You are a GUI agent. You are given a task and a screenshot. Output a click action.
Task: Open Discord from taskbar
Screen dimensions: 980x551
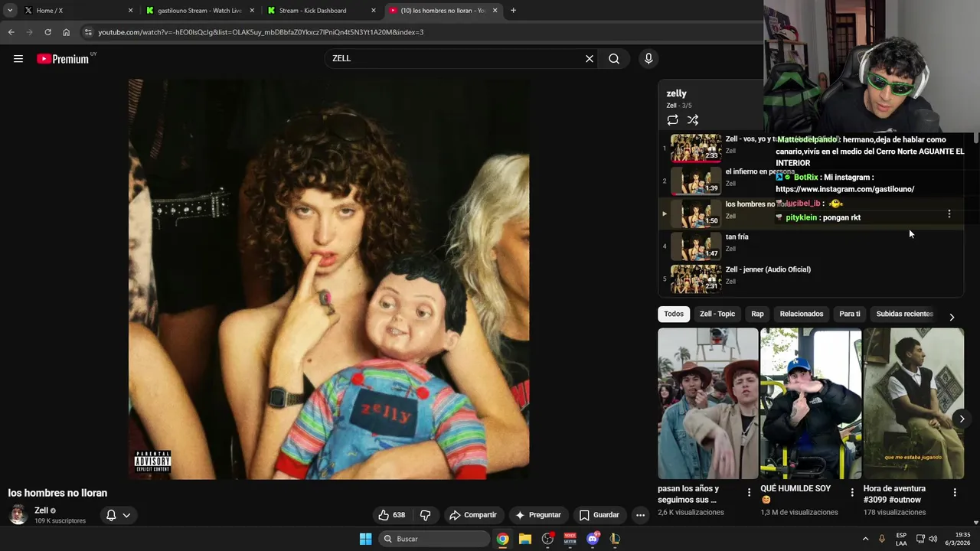[x=593, y=539]
